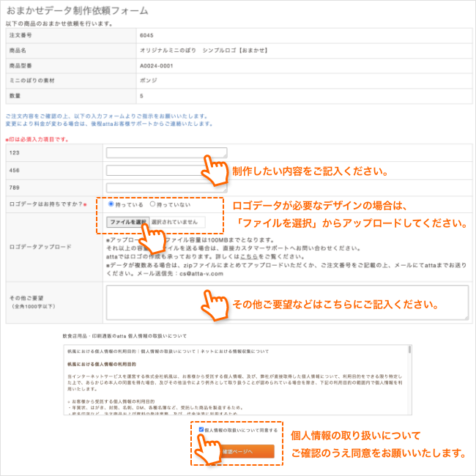Click the input field for row 789
This screenshot has width=476, height=476.
(166, 187)
